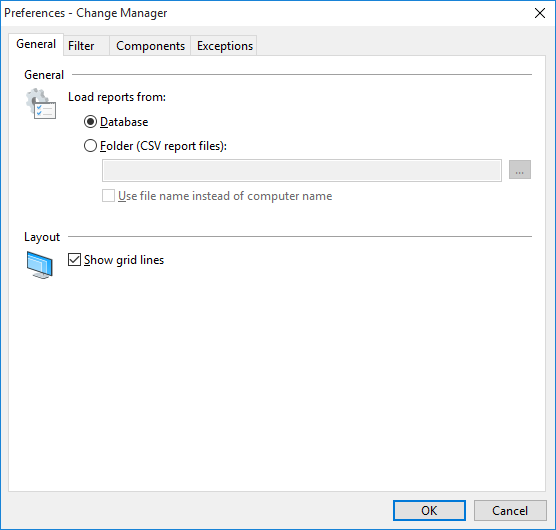Toggle Show grid lines checkbox

74,260
